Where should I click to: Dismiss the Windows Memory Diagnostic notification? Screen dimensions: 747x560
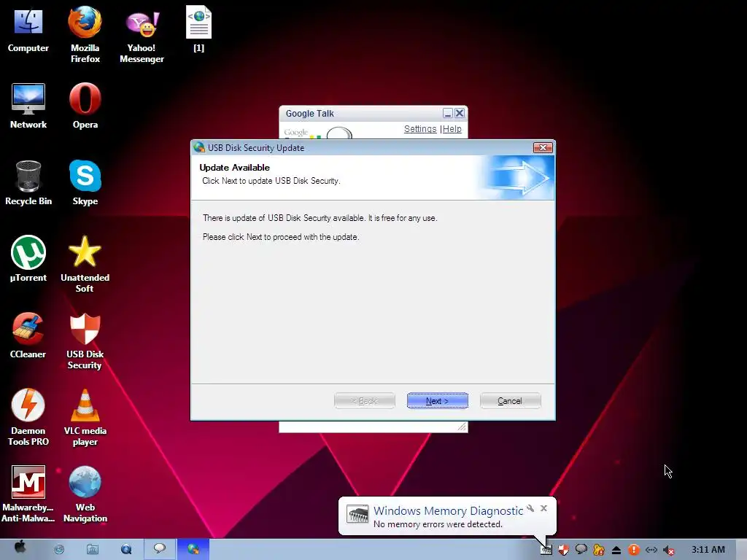[543, 508]
